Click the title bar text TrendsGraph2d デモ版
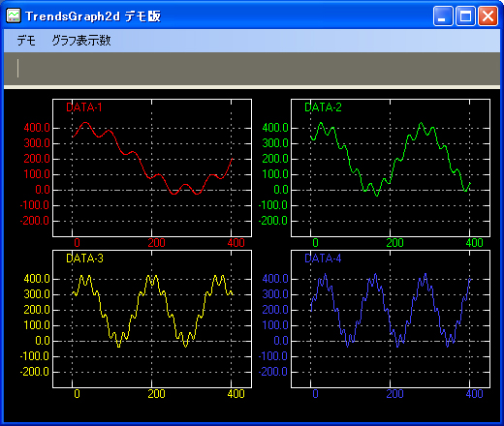 [x=93, y=16]
